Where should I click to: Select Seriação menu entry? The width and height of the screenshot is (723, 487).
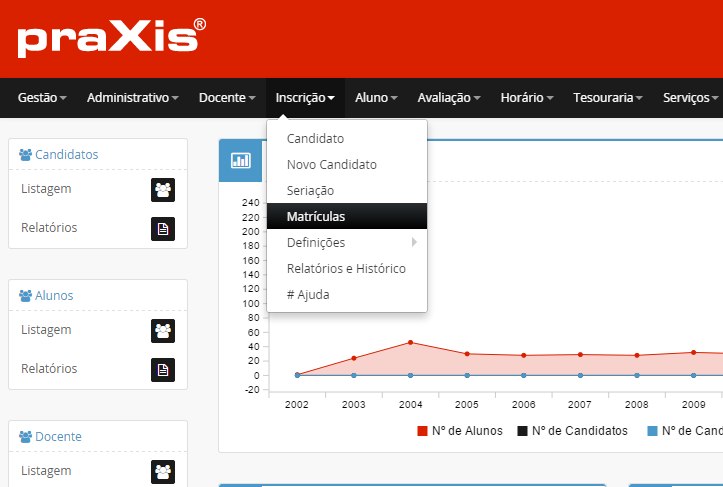pos(310,190)
